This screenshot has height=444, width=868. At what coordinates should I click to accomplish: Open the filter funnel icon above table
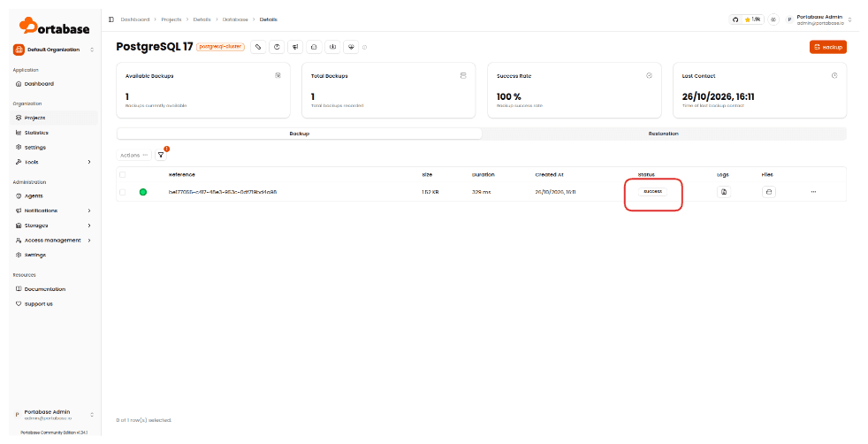(x=161, y=156)
